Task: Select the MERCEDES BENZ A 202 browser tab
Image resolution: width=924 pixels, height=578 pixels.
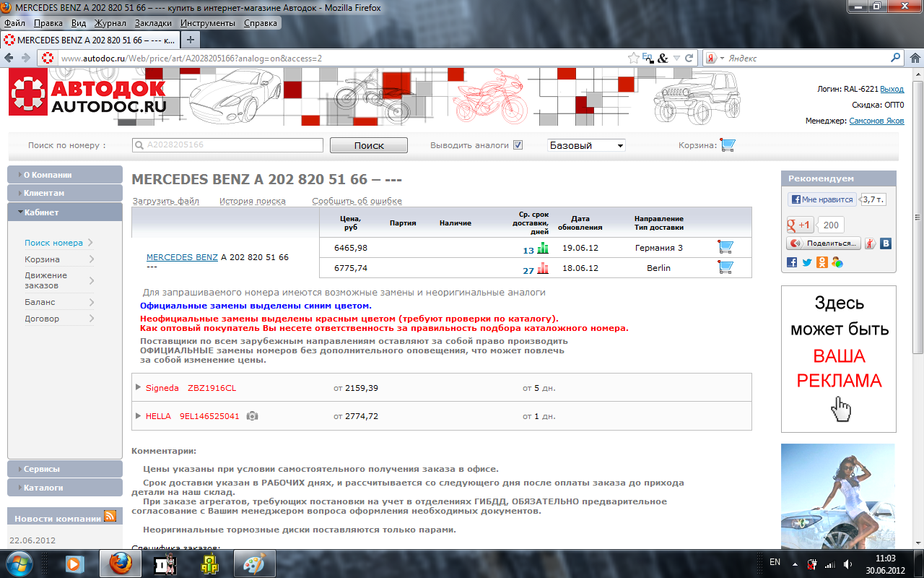Action: [x=89, y=40]
